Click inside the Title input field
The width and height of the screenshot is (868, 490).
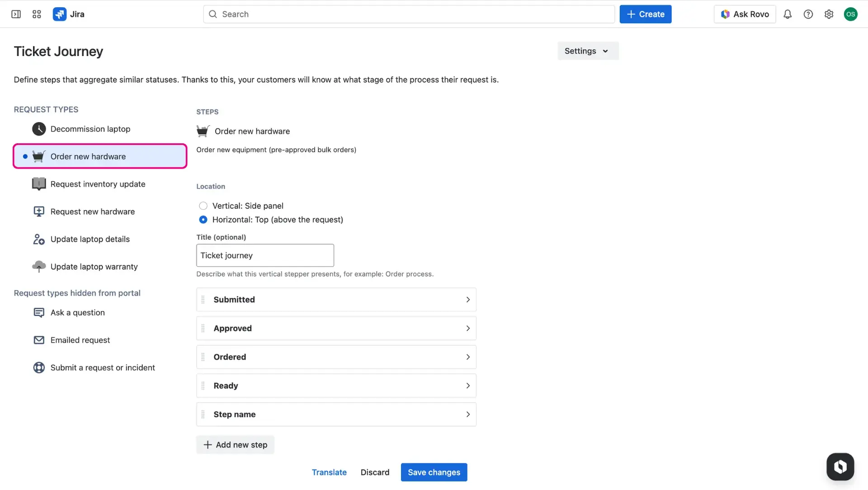tap(265, 255)
